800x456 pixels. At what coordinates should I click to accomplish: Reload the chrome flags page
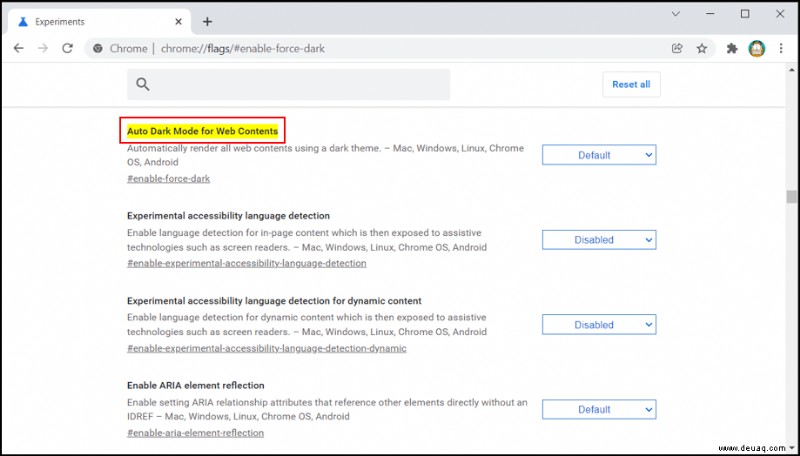tap(67, 48)
